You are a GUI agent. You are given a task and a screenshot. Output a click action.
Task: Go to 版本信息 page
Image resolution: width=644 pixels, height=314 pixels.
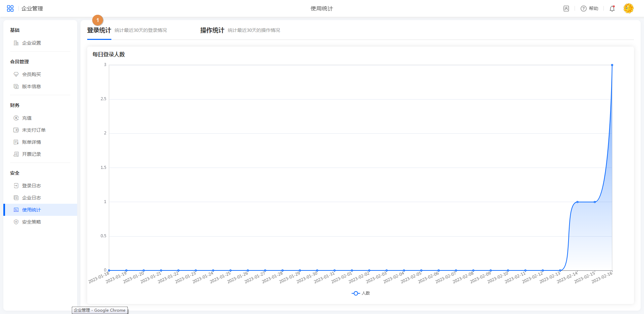tap(31, 86)
